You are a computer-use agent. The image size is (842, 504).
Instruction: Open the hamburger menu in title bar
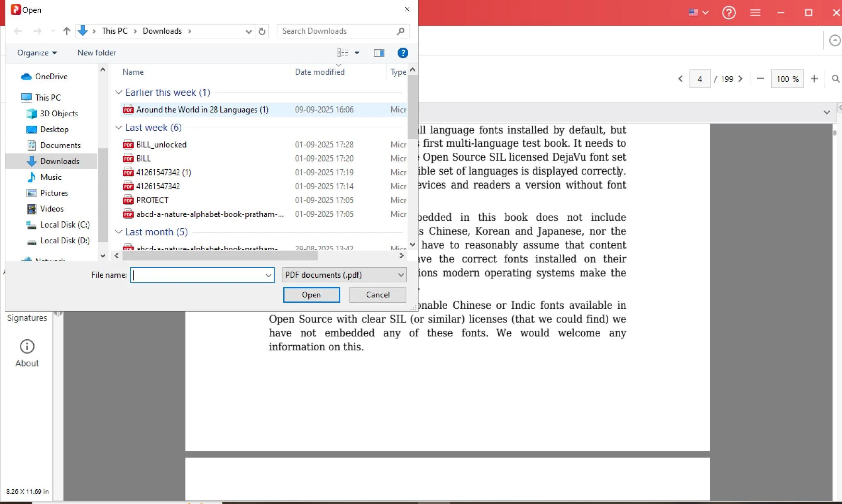point(755,13)
